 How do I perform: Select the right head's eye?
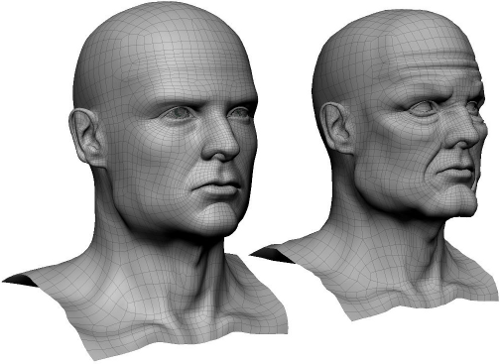click(x=423, y=108)
